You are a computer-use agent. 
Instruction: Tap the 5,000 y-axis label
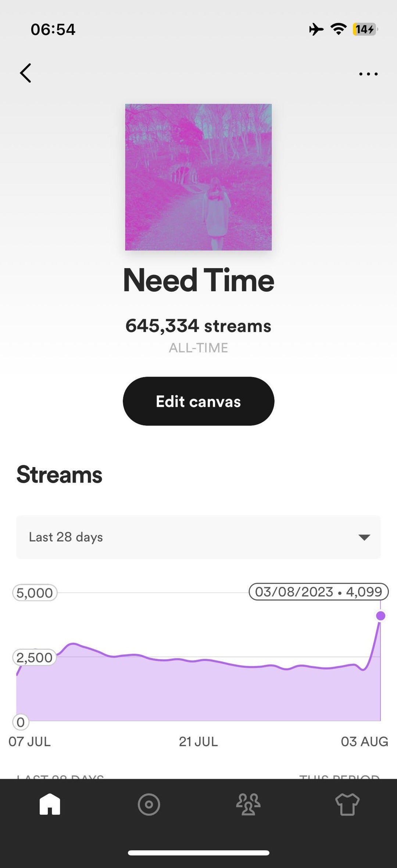pos(35,593)
